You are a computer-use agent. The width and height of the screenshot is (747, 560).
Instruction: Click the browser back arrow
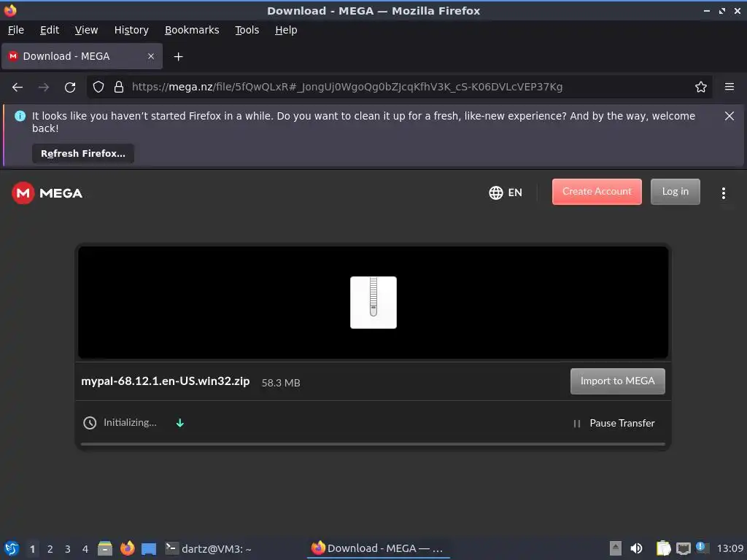pyautogui.click(x=18, y=87)
